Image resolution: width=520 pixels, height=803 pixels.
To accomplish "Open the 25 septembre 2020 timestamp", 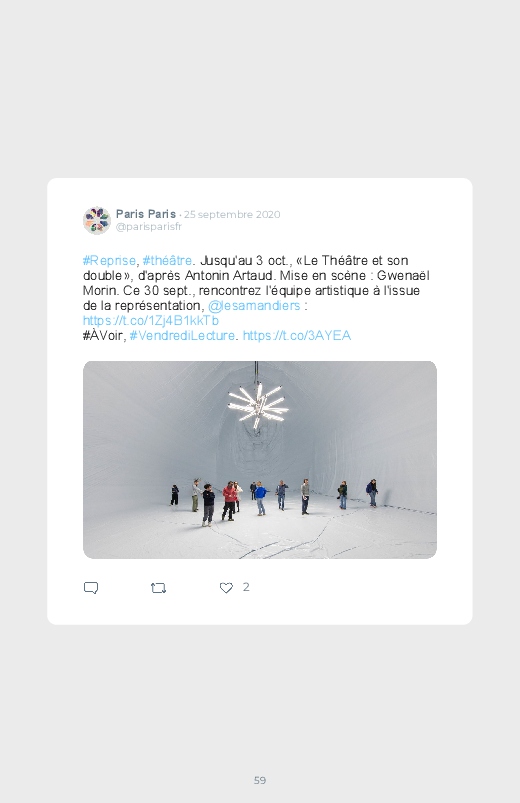I will 232,215.
